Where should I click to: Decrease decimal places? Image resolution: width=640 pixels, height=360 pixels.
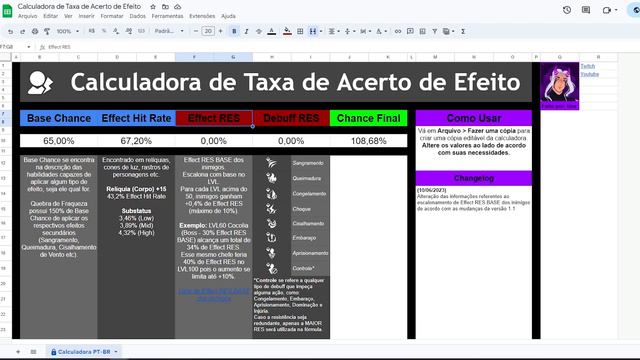(116, 31)
